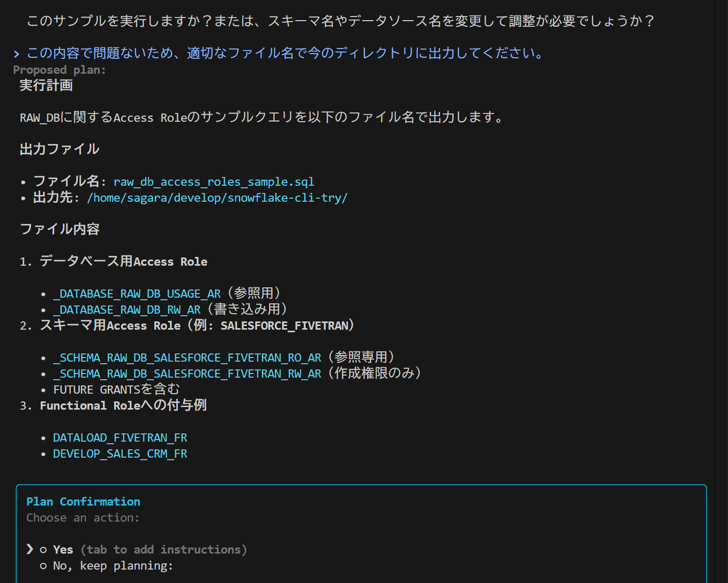Click the 出力ファイル section heading
Screen dimensions: 728x583
coord(59,150)
